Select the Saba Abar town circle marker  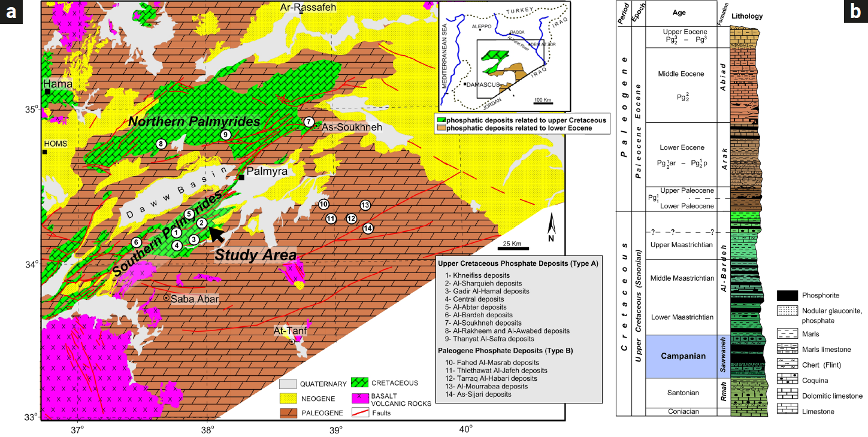coord(166,298)
